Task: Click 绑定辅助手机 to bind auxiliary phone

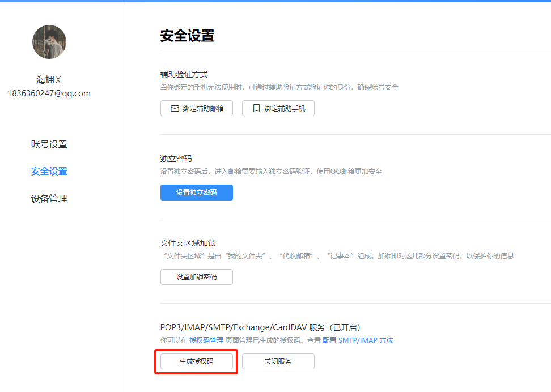Action: 278,108
